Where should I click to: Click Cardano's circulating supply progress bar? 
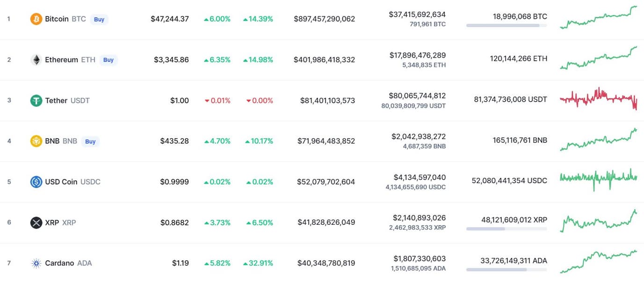506,270
